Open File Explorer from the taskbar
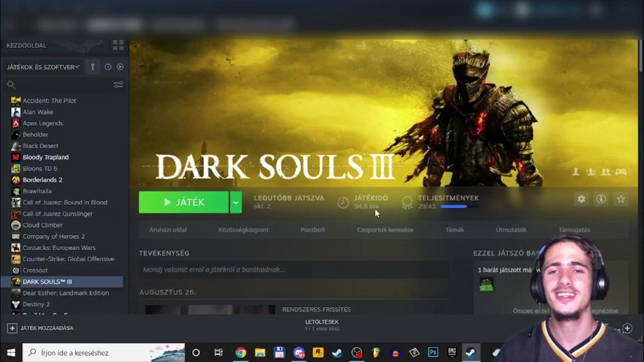644x362 pixels. (x=260, y=352)
